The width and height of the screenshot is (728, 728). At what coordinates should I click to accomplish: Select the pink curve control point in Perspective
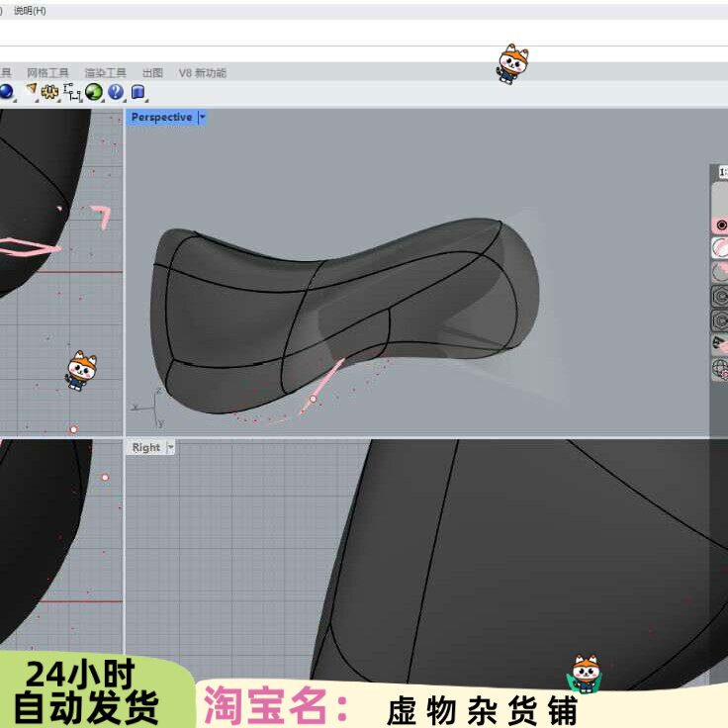(313, 399)
